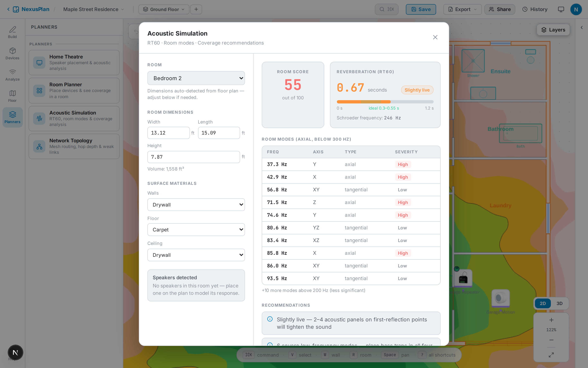Select the Garage Repeater device on plan
The width and height of the screenshot is (588, 368).
[463, 278]
